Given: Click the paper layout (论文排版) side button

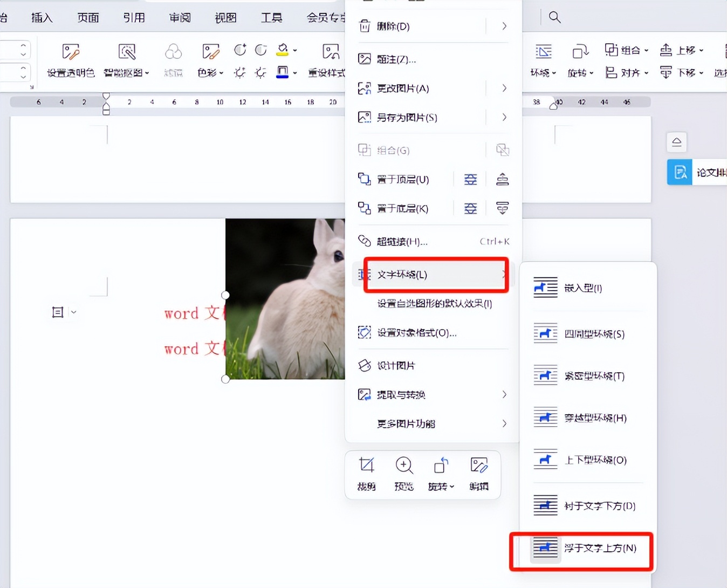Looking at the screenshot, I should 697,173.
